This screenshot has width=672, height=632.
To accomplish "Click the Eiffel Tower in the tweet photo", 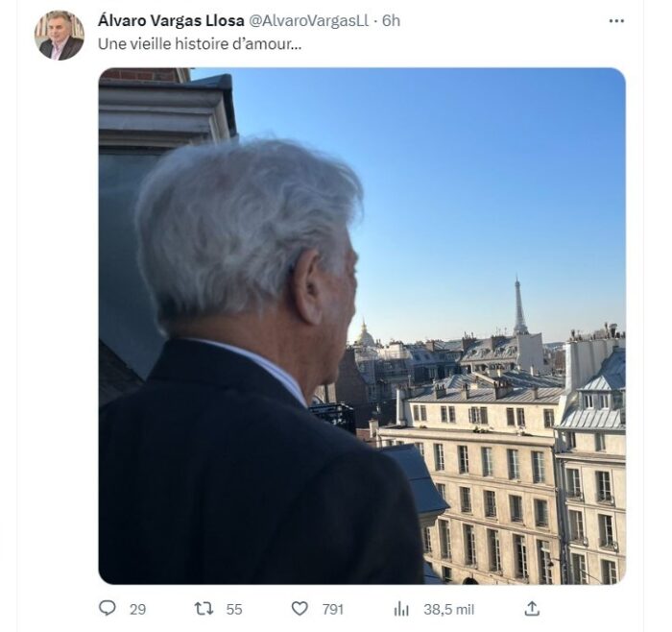I will tap(520, 306).
